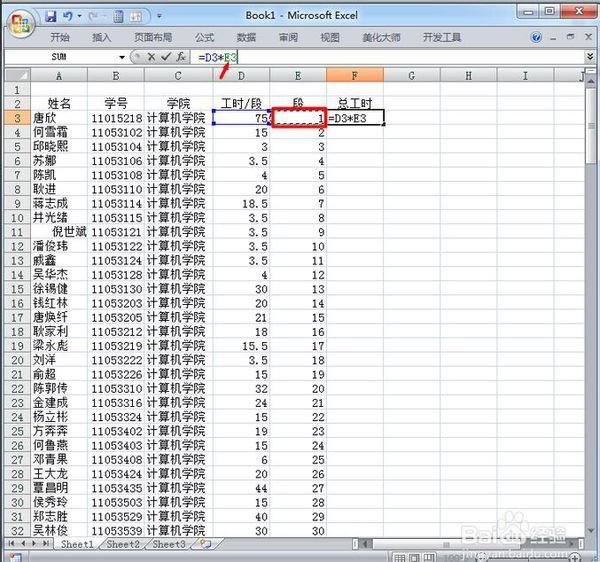Switch to the 页面布局 tab

(x=153, y=37)
